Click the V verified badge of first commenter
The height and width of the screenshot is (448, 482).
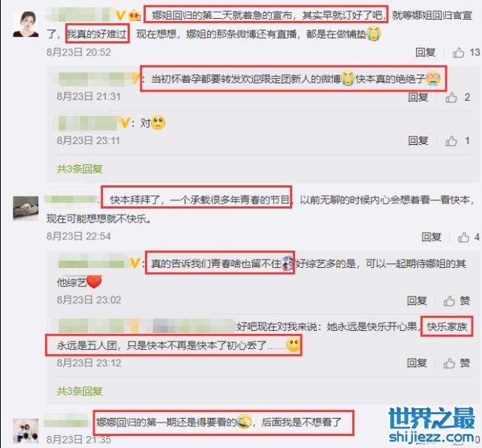[120, 15]
